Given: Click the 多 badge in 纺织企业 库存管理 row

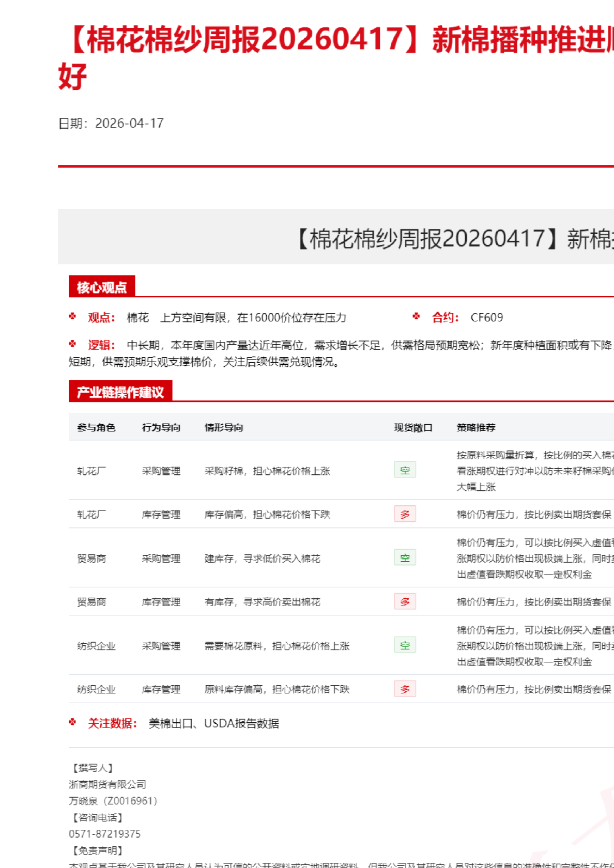Looking at the screenshot, I should point(405,689).
